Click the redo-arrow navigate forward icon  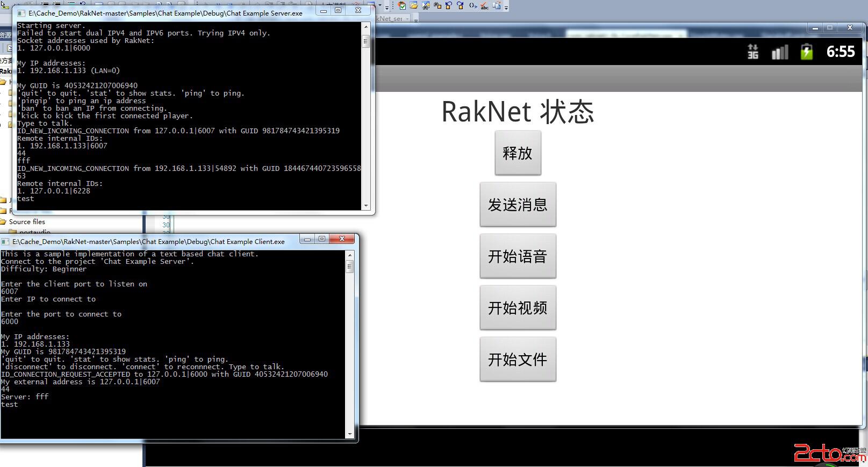[460, 5]
